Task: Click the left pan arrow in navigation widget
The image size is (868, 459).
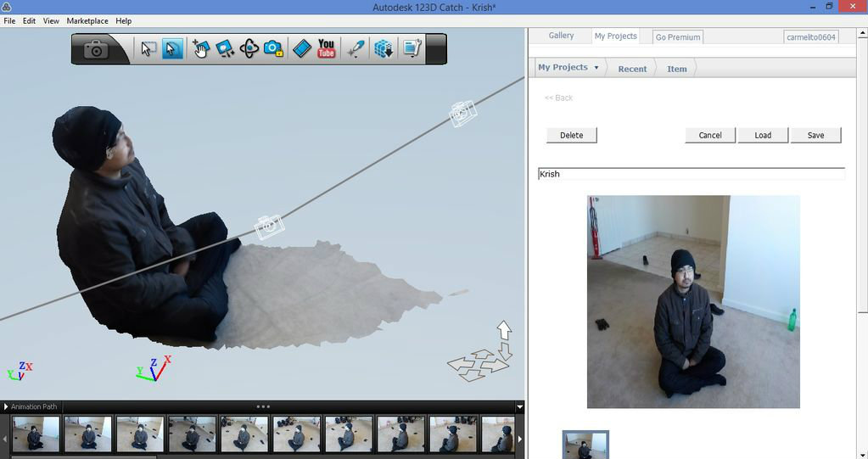Action: (459, 364)
